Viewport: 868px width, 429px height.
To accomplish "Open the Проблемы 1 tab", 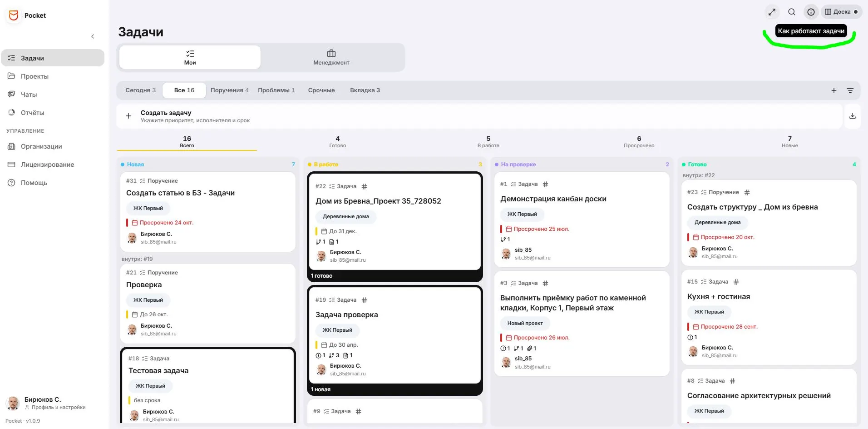I will tap(276, 90).
